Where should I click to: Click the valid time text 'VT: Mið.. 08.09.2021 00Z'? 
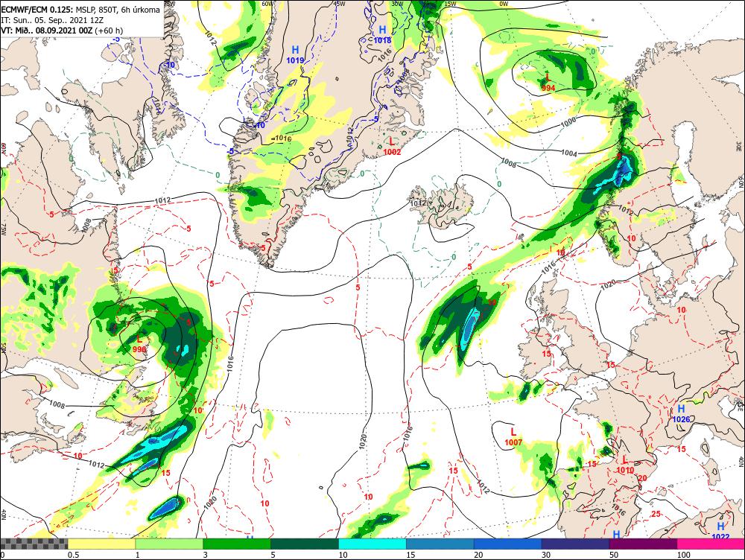(47, 31)
